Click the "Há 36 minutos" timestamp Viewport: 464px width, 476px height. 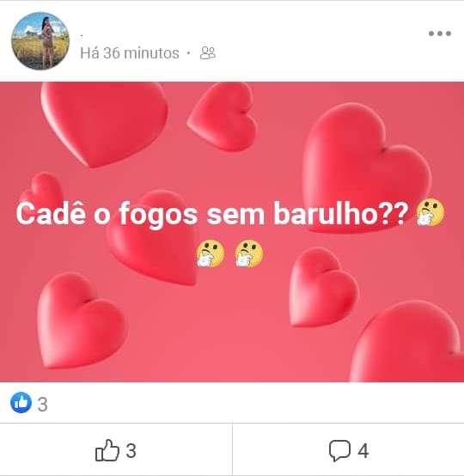coord(130,53)
